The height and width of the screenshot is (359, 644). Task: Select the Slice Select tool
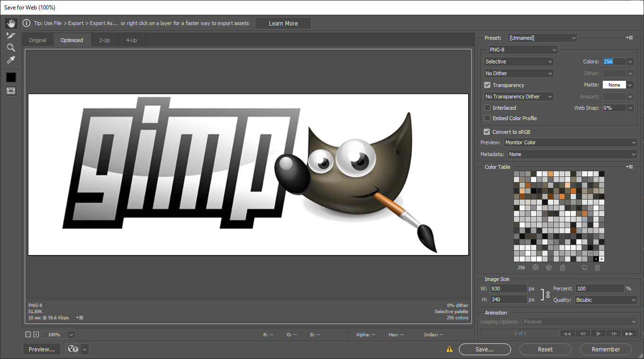click(x=11, y=35)
